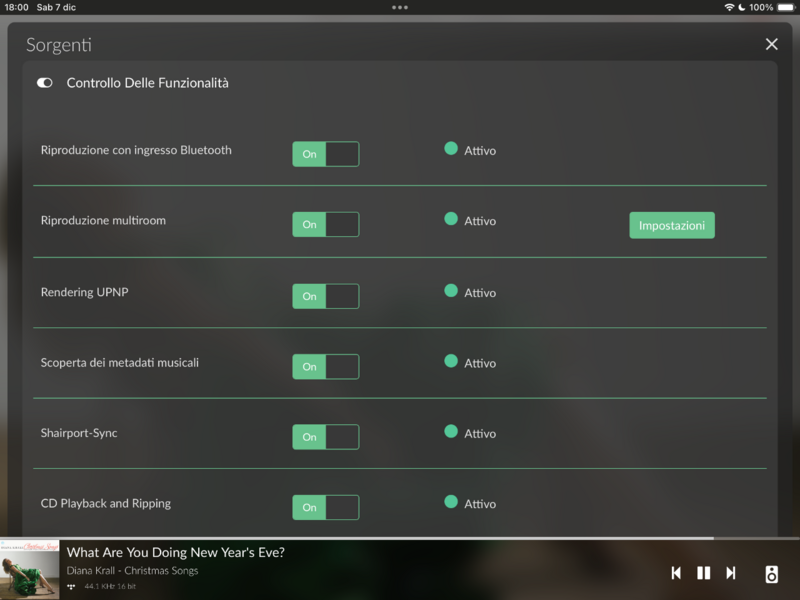Screen dimensions: 800x600
Task: Open the Christmas Songs album art thumbnail
Action: (30, 570)
